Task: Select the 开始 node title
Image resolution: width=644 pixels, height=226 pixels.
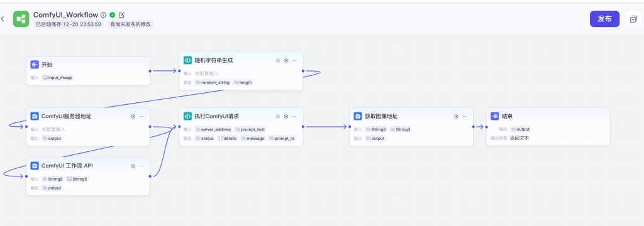Action: 47,65
